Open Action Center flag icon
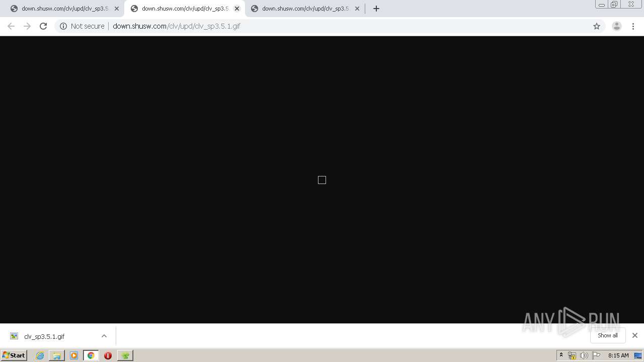This screenshot has width=644, height=362. 596,355
